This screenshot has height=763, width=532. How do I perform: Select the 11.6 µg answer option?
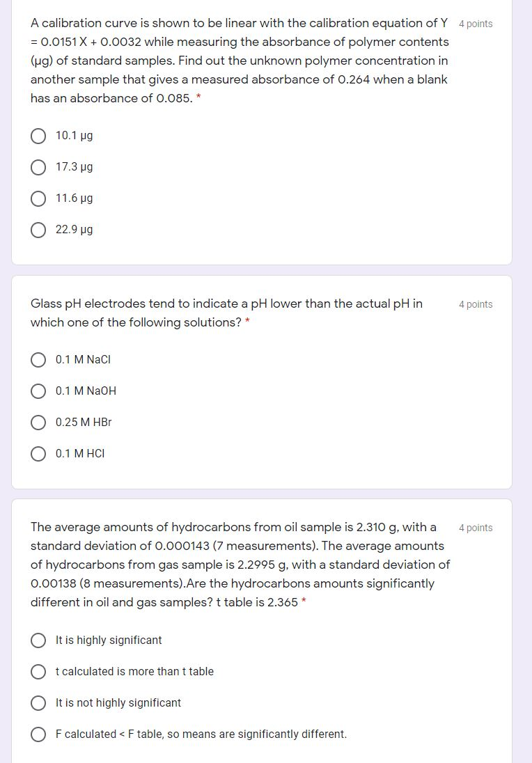(38, 198)
